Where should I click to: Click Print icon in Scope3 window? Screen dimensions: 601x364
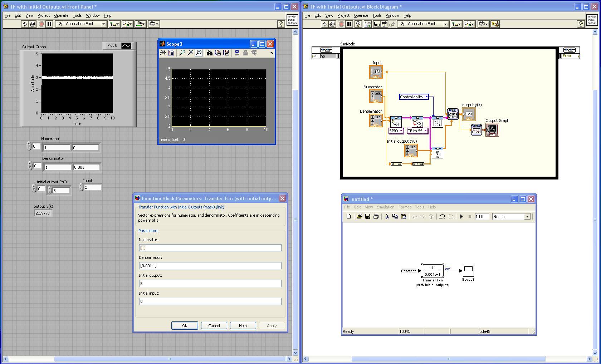pyautogui.click(x=163, y=53)
